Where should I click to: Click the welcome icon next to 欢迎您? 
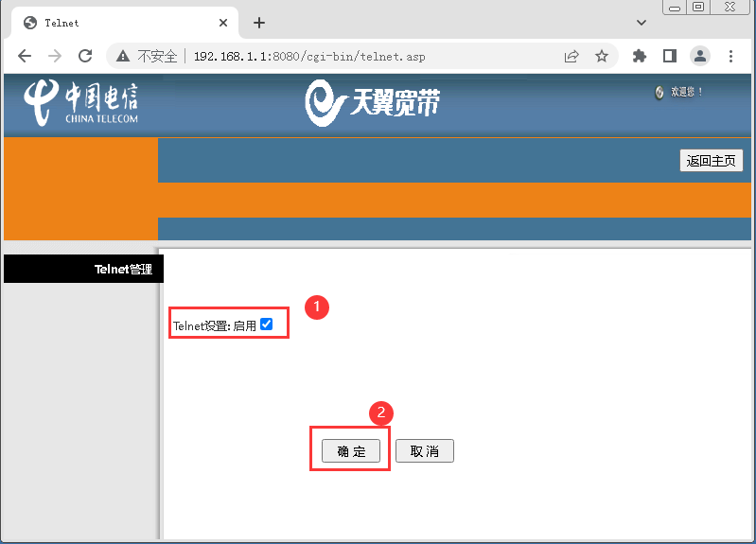(659, 92)
